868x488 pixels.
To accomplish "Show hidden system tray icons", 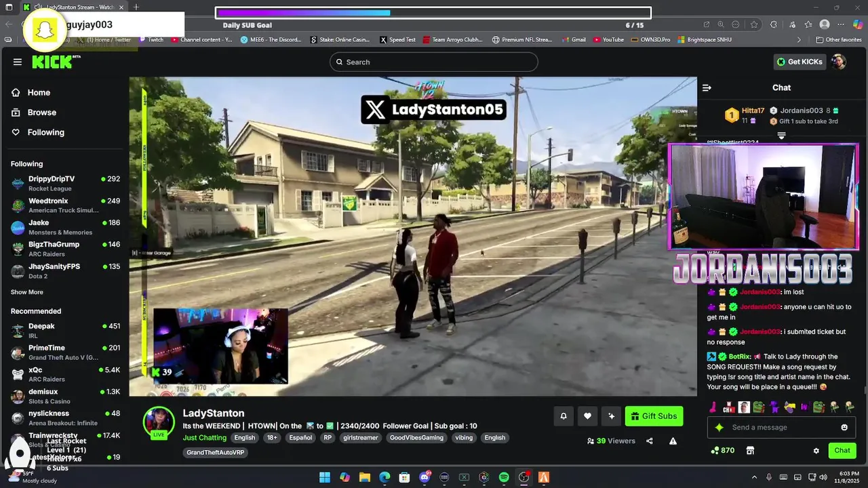I will point(754,477).
